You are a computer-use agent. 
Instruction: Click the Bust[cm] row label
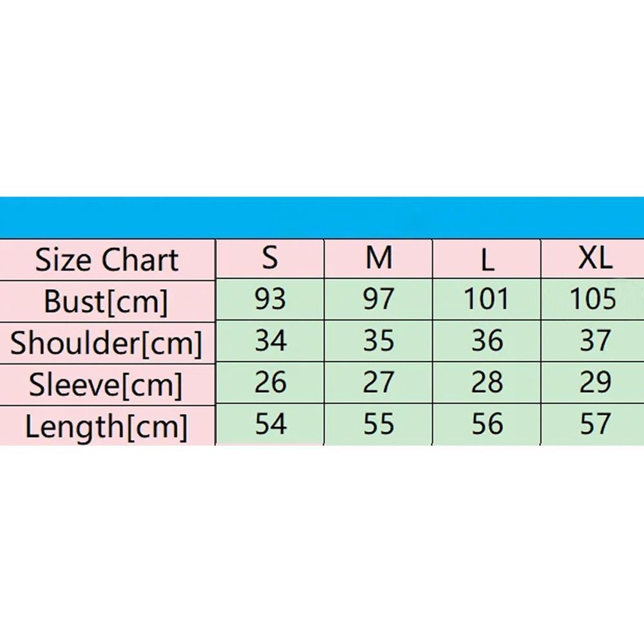[107, 302]
